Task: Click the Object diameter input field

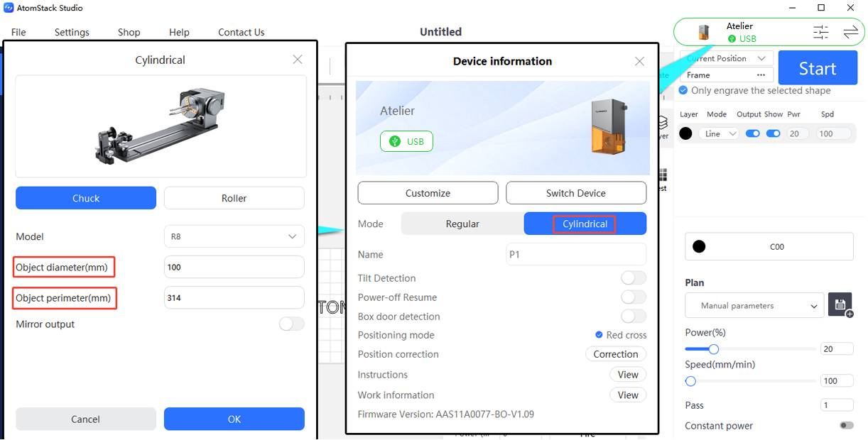Action: coord(234,267)
